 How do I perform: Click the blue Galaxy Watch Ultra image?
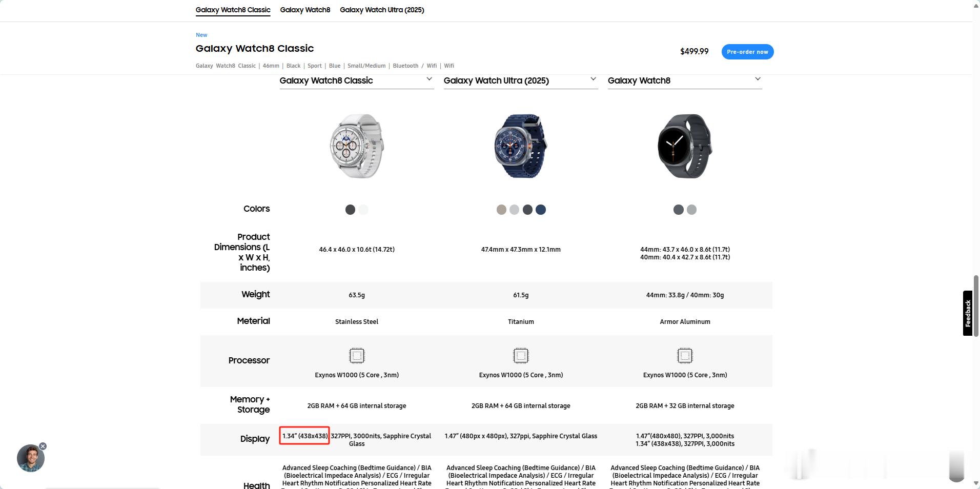521,146
